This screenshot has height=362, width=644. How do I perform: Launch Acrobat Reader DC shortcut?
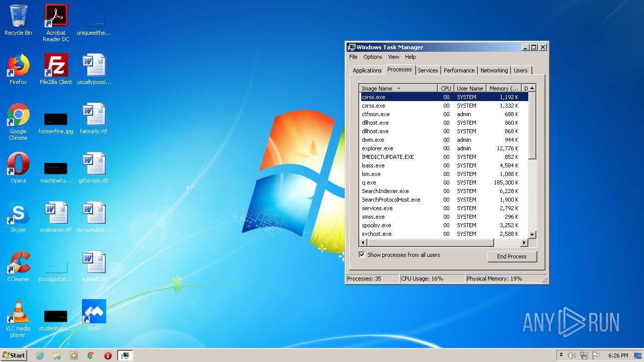tap(56, 23)
